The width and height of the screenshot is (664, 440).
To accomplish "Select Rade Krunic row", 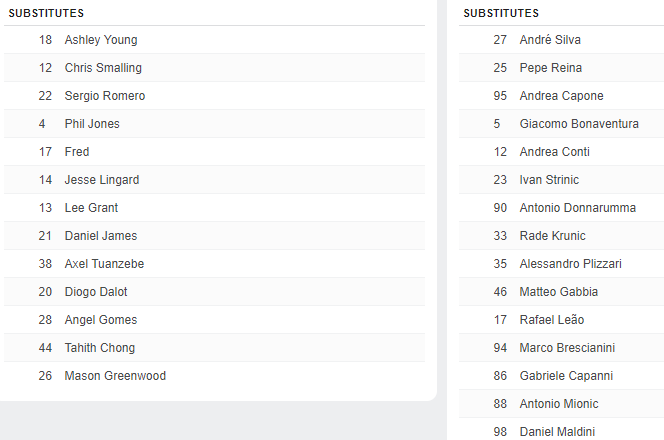I will click(x=553, y=236).
